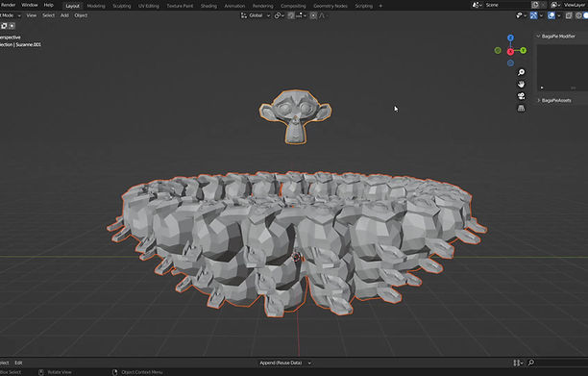This screenshot has height=376, width=588.
Task: Switch to the Geometry Nodes workspace tab
Action: point(331,6)
